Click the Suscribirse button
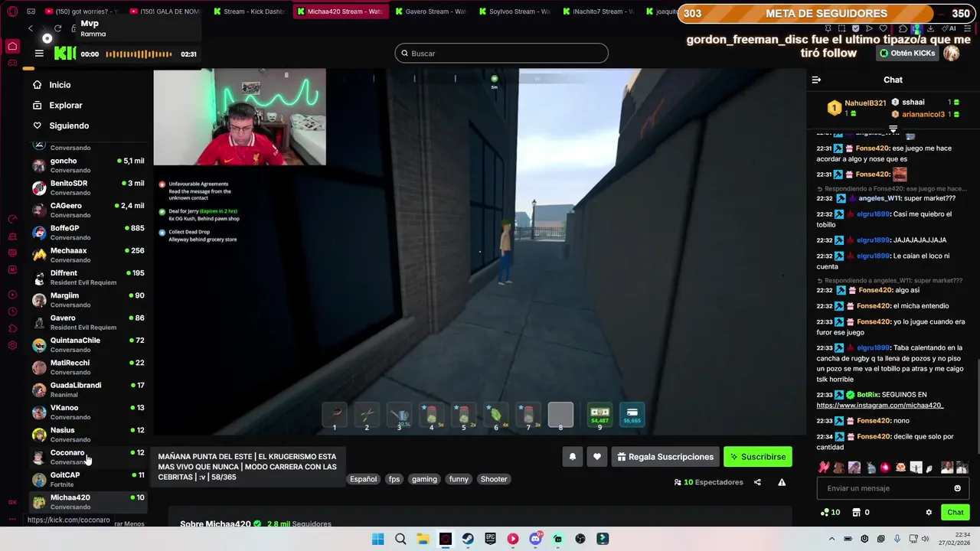The height and width of the screenshot is (551, 980). tap(758, 457)
